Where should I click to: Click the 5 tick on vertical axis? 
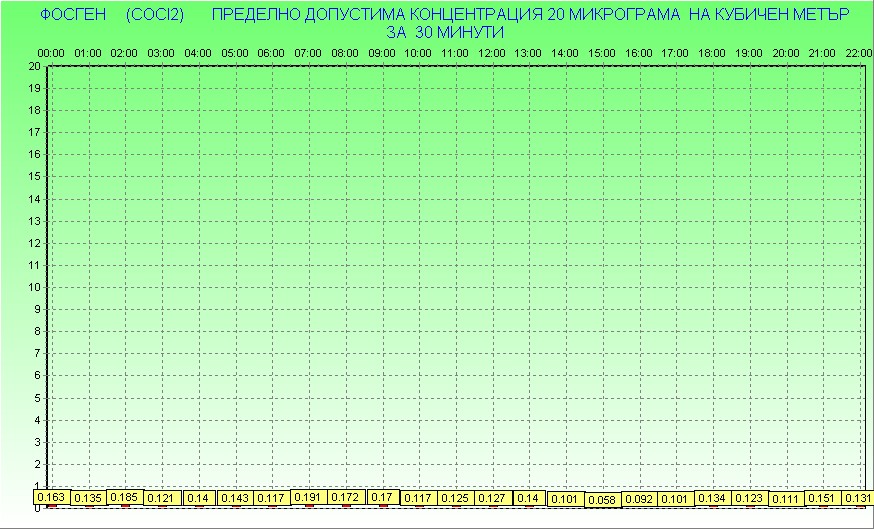click(x=37, y=397)
